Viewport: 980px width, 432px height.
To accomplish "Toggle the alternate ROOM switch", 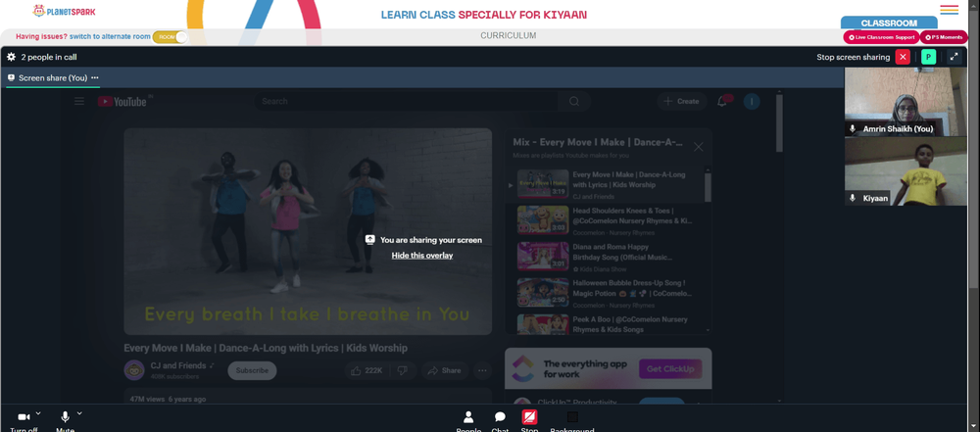I will coord(170,37).
